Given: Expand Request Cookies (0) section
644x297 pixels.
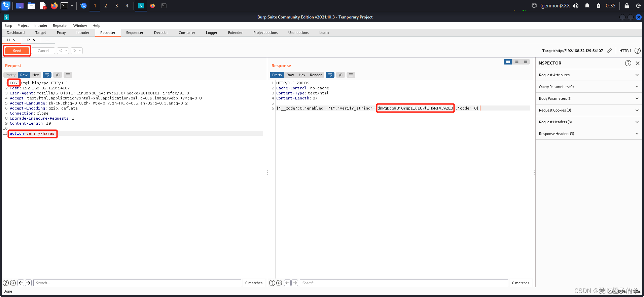Looking at the screenshot, I should [589, 110].
